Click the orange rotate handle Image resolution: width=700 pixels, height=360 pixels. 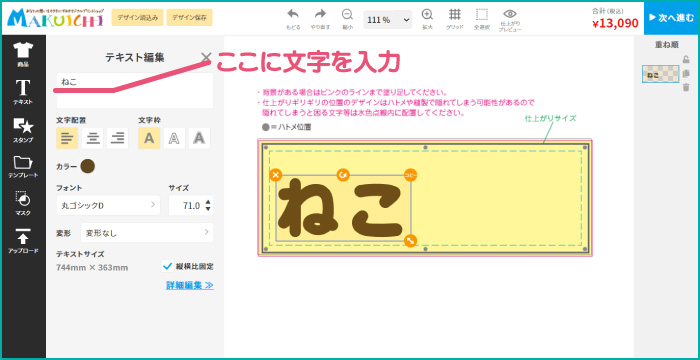click(343, 175)
